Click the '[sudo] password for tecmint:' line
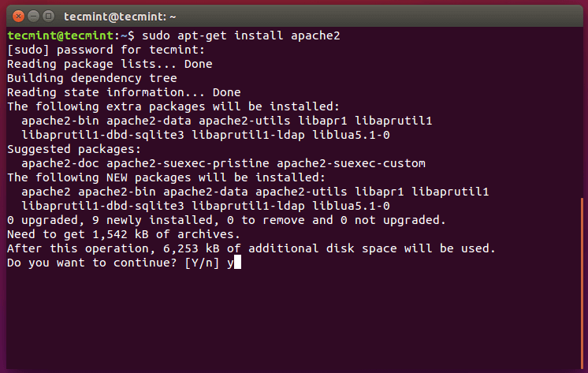Image resolution: width=588 pixels, height=373 pixels. point(99,50)
